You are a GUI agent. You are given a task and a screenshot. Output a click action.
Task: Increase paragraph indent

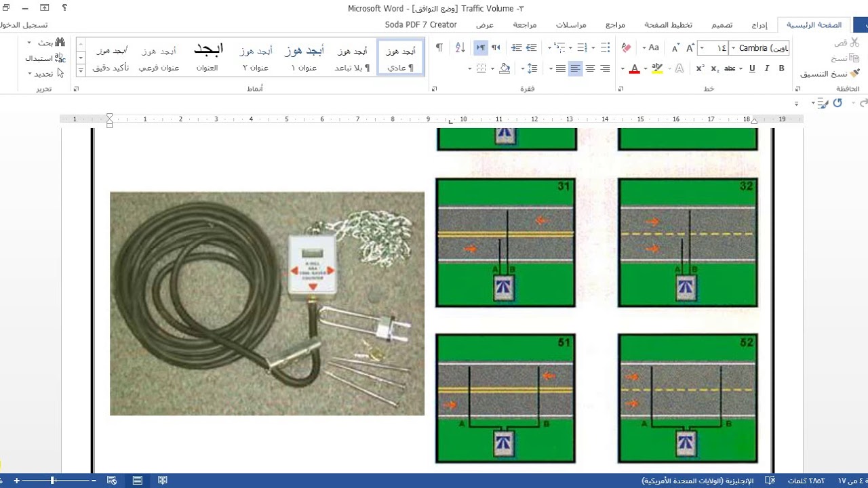517,47
